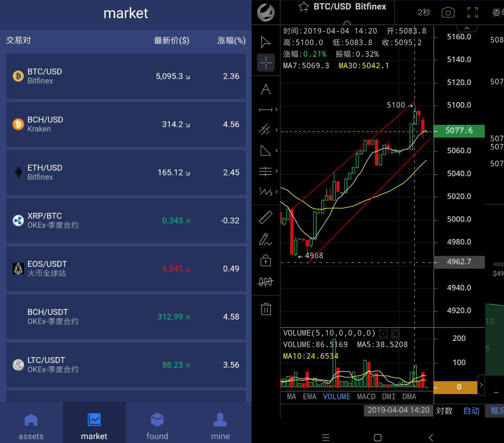This screenshot has width=504, height=443.
Task: Switch indicator to MACD
Action: [x=366, y=396]
